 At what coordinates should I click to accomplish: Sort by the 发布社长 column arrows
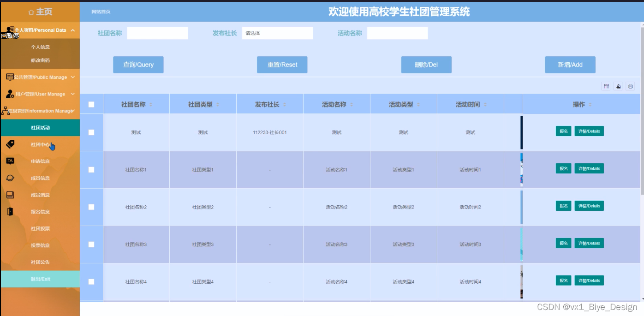285,105
